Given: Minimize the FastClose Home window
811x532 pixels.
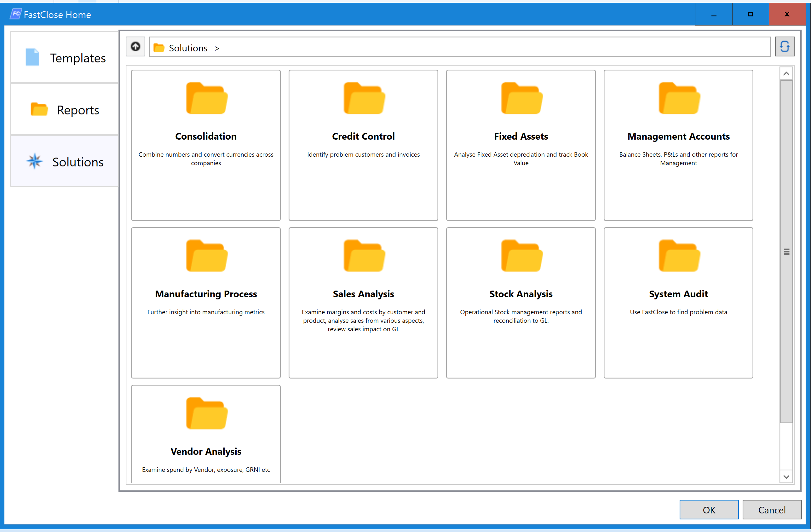Looking at the screenshot, I should point(714,14).
